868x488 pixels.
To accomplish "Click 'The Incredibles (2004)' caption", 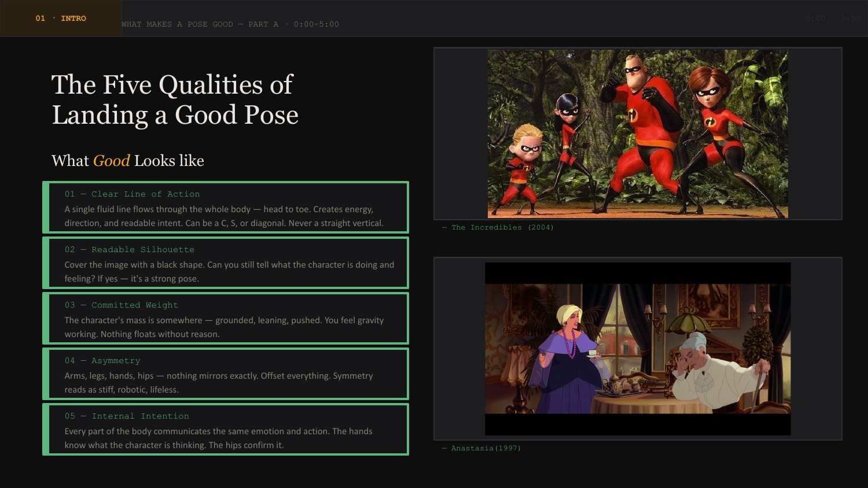I will [498, 228].
